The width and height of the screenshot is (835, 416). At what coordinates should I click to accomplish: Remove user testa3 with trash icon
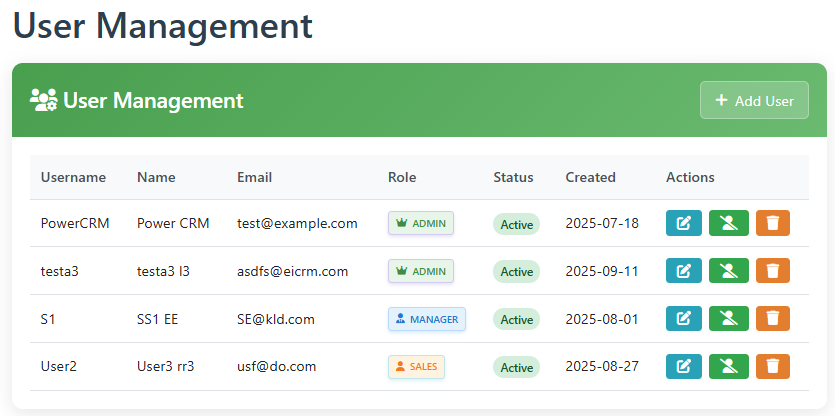773,271
